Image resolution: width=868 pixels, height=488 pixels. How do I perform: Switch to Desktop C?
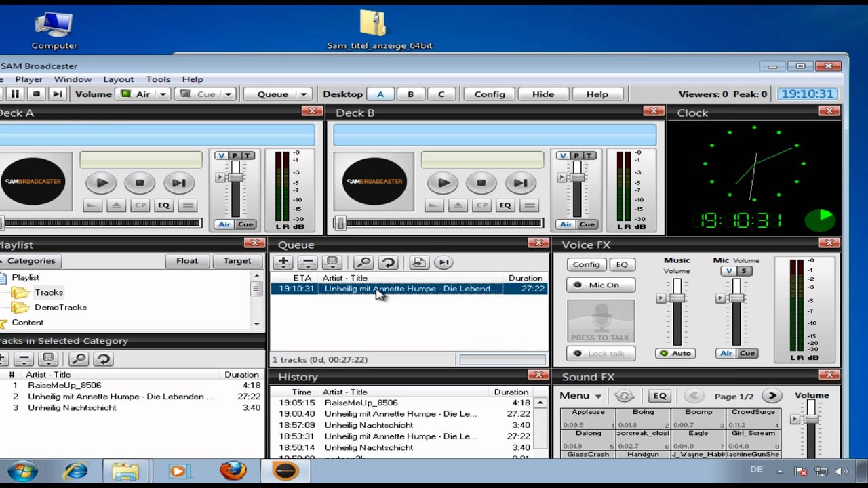tap(441, 94)
